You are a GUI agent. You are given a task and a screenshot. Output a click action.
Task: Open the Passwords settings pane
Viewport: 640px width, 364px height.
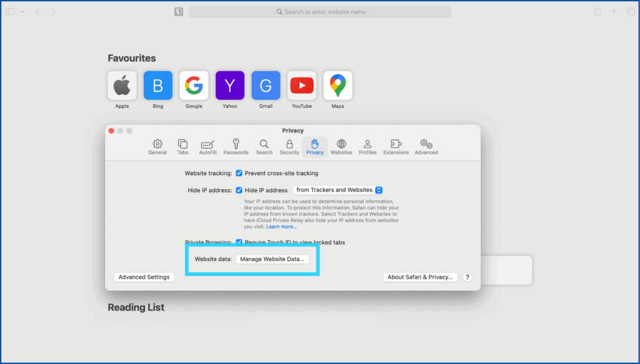(236, 147)
